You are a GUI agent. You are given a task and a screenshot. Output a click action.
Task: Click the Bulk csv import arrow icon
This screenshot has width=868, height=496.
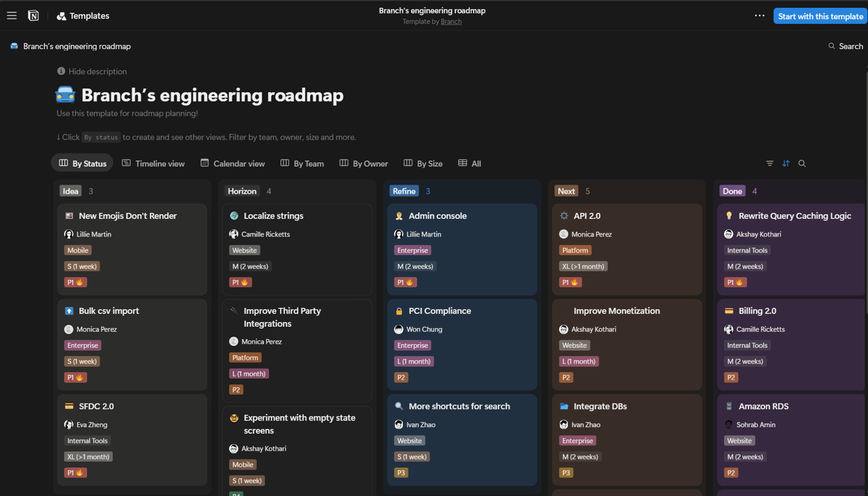coord(69,311)
